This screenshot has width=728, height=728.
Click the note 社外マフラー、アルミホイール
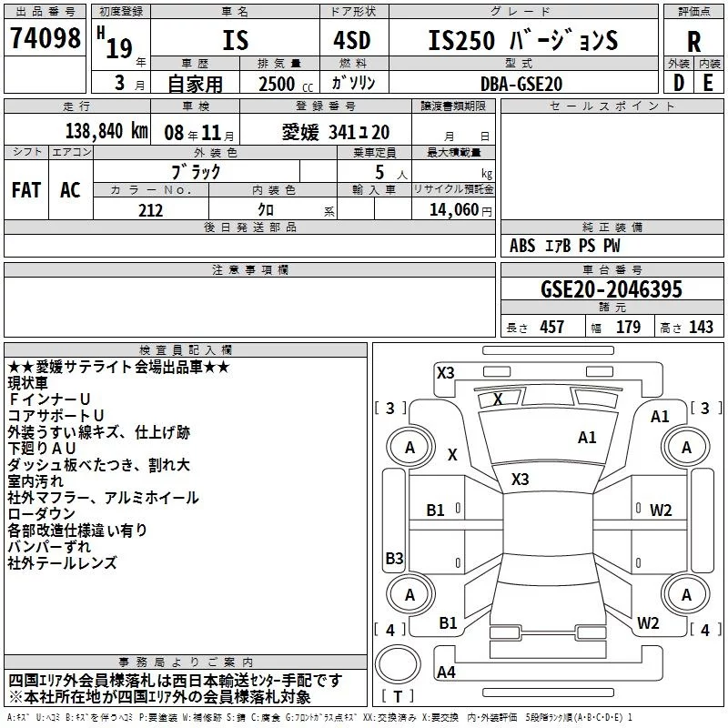(103, 498)
